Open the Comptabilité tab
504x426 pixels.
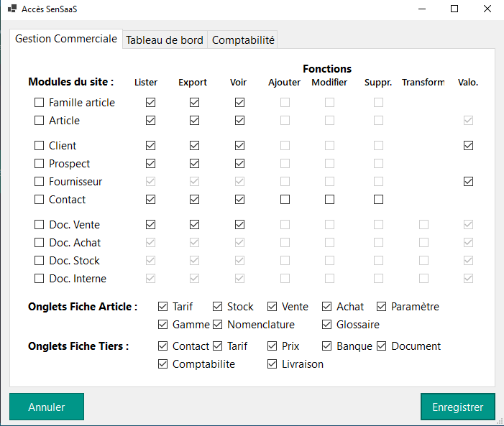243,40
